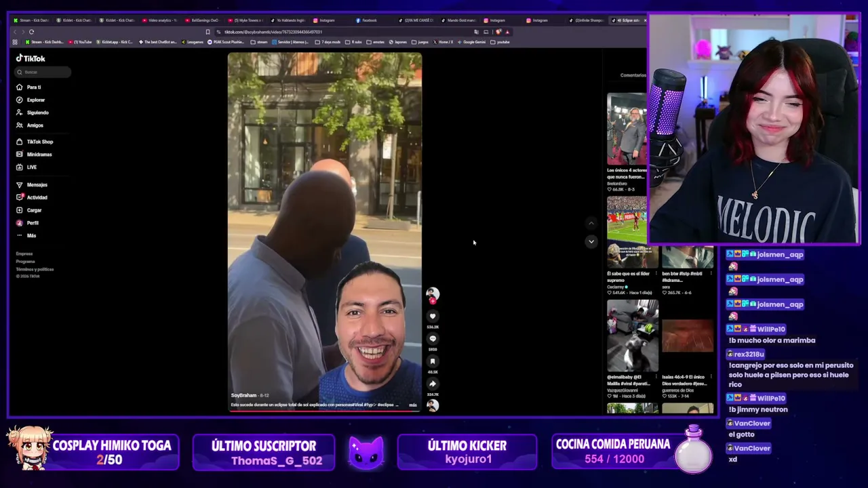
Task: Go to next video with down chevron
Action: point(591,241)
